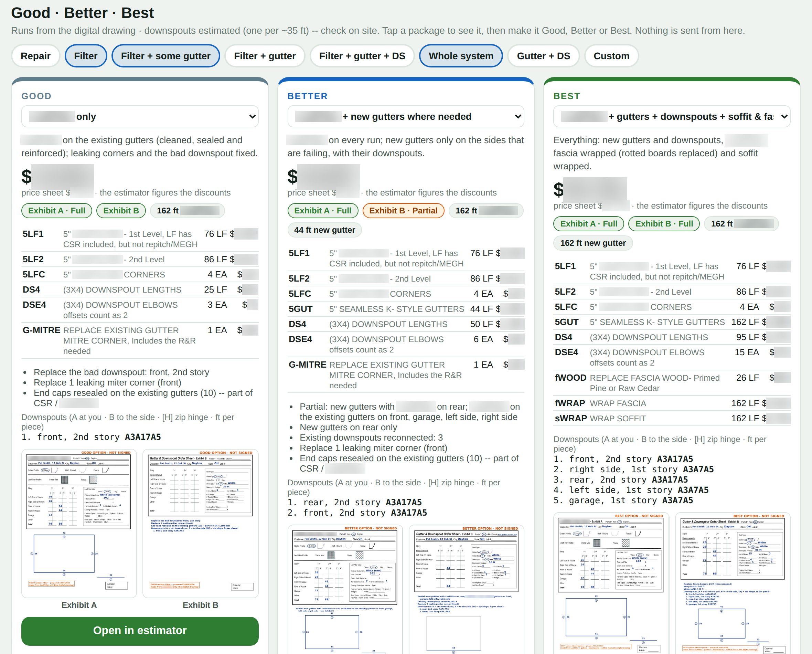Open BEST option Exhibit A thumbnail
Viewport: 812px width, 654px height.
[x=611, y=583]
